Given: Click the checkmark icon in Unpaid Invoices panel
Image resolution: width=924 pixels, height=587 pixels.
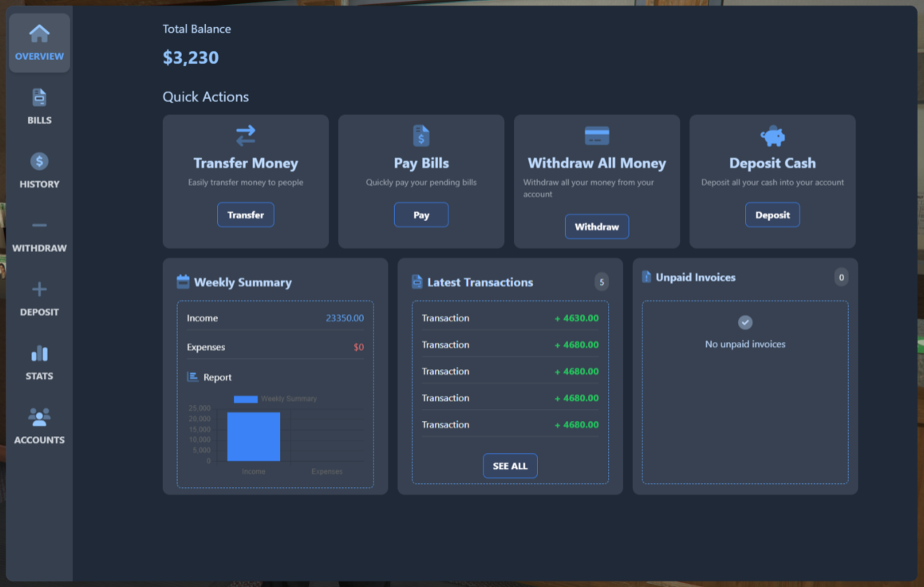Looking at the screenshot, I should (x=744, y=322).
